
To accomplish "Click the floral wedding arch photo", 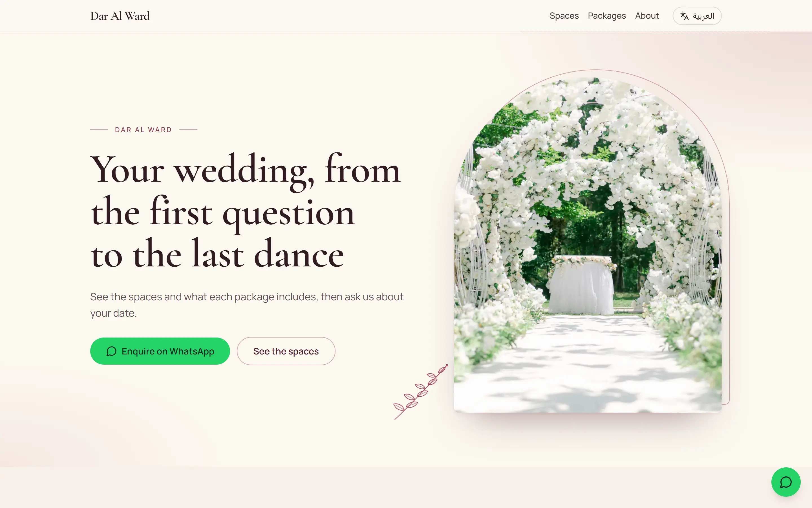I will [x=588, y=245].
